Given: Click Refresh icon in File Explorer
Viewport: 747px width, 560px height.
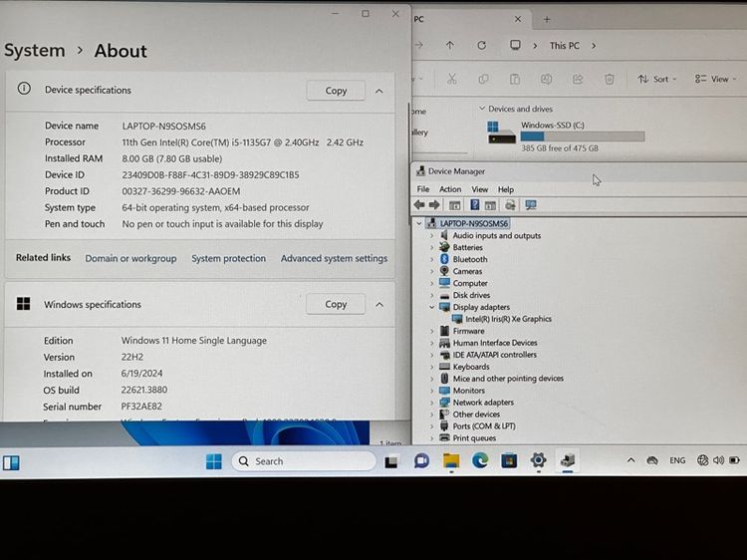Looking at the screenshot, I should click(482, 45).
